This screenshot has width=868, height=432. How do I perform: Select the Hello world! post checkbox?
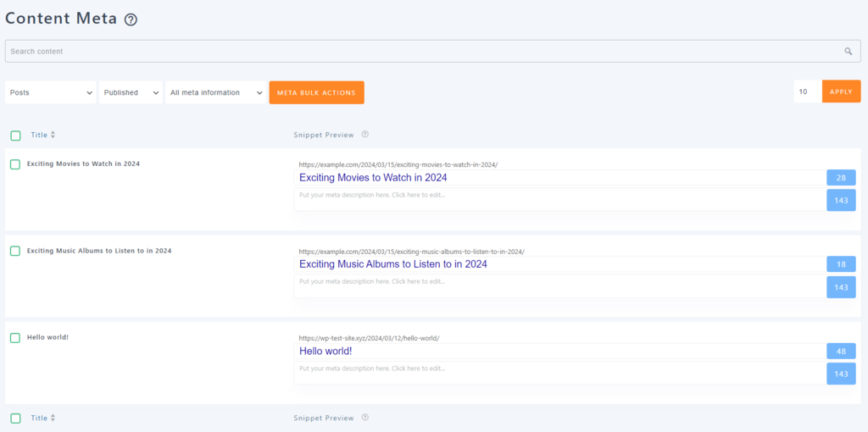pyautogui.click(x=15, y=338)
